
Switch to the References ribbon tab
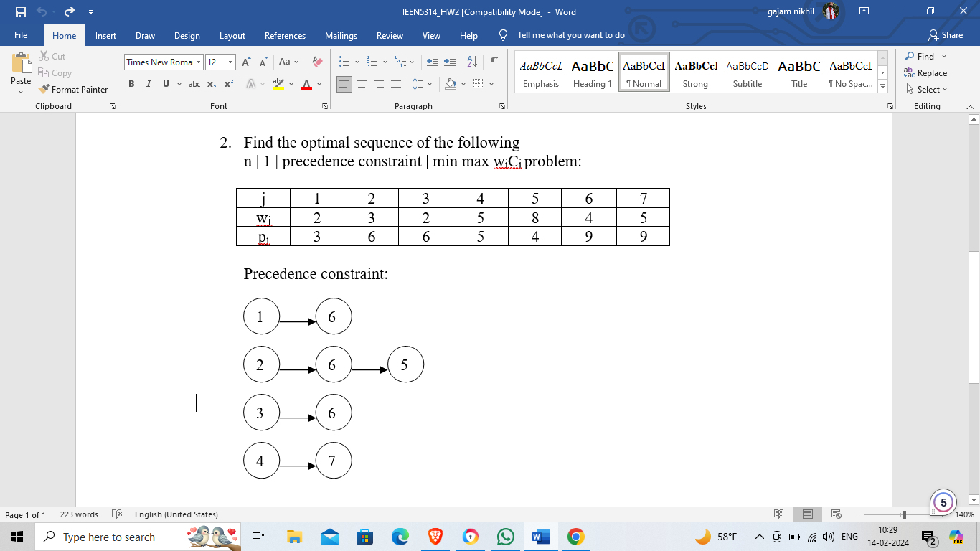click(285, 35)
